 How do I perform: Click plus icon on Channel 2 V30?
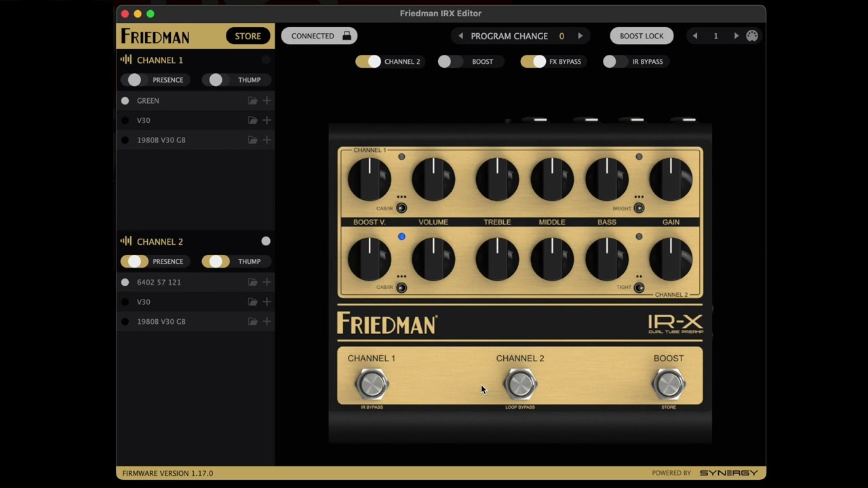click(267, 302)
